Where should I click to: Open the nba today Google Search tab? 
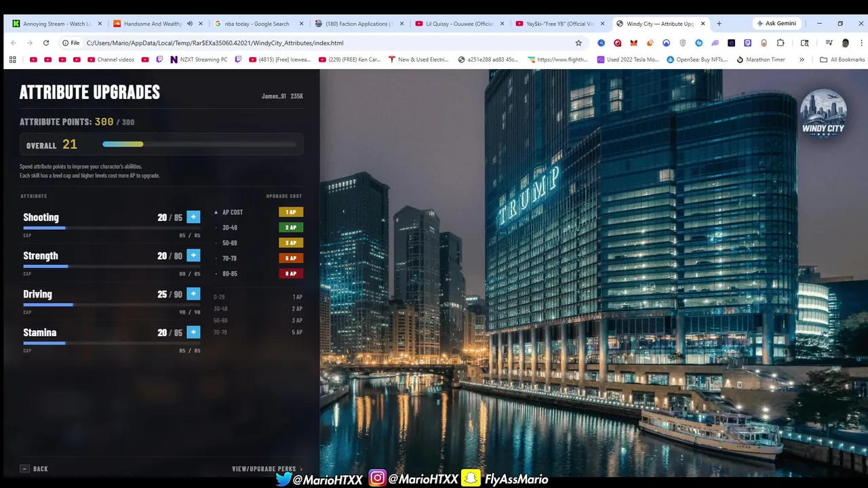257,24
